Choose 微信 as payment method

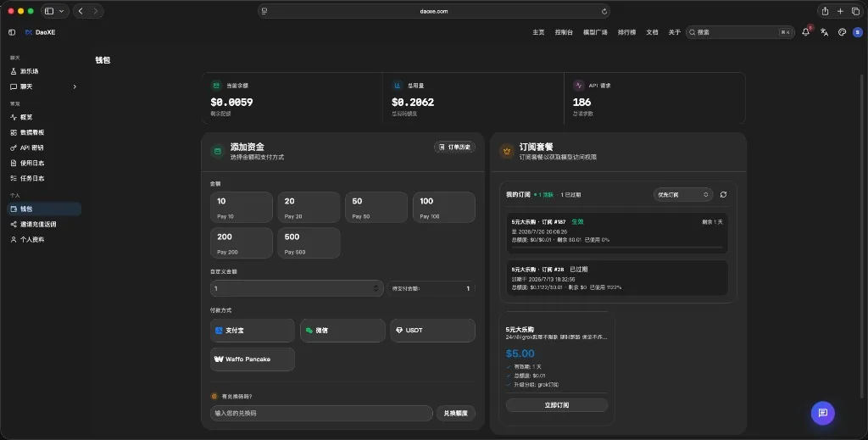pyautogui.click(x=342, y=331)
